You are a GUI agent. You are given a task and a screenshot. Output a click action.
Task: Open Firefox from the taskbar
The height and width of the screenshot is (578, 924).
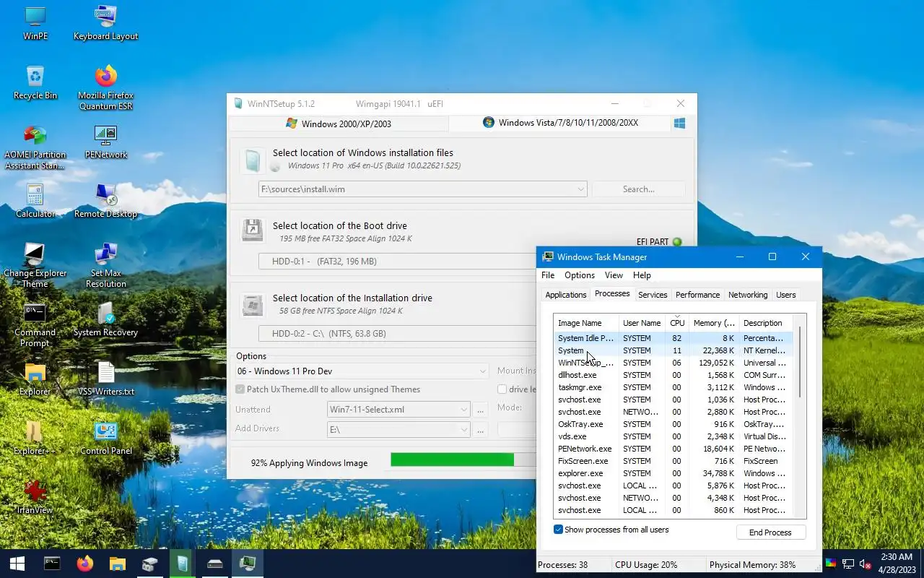[85, 564]
